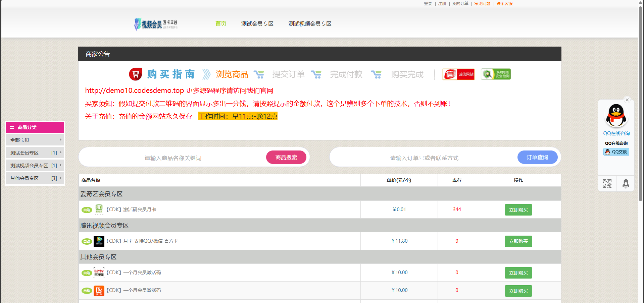
Task: Buy the iQiyi 激活码会员月卡 with 立即购买
Action: click(x=518, y=210)
